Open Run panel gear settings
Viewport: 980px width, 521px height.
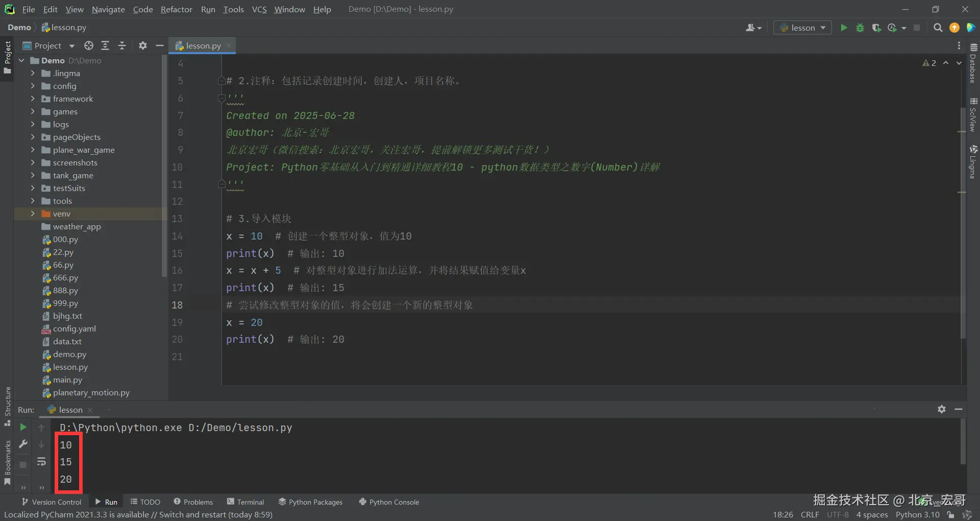click(942, 409)
